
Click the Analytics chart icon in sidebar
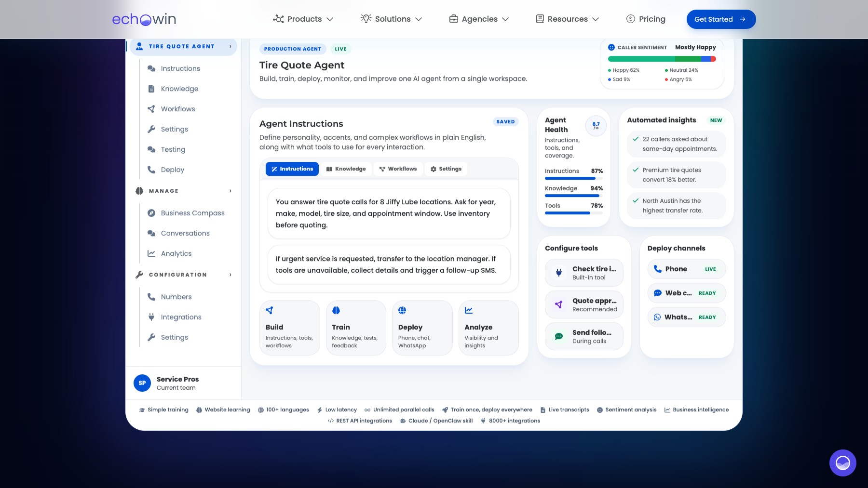tap(151, 253)
